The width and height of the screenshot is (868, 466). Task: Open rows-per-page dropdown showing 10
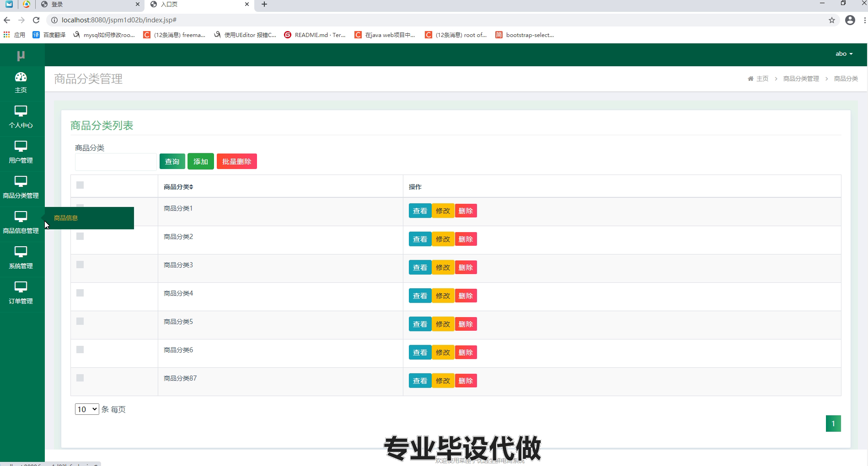pyautogui.click(x=87, y=409)
